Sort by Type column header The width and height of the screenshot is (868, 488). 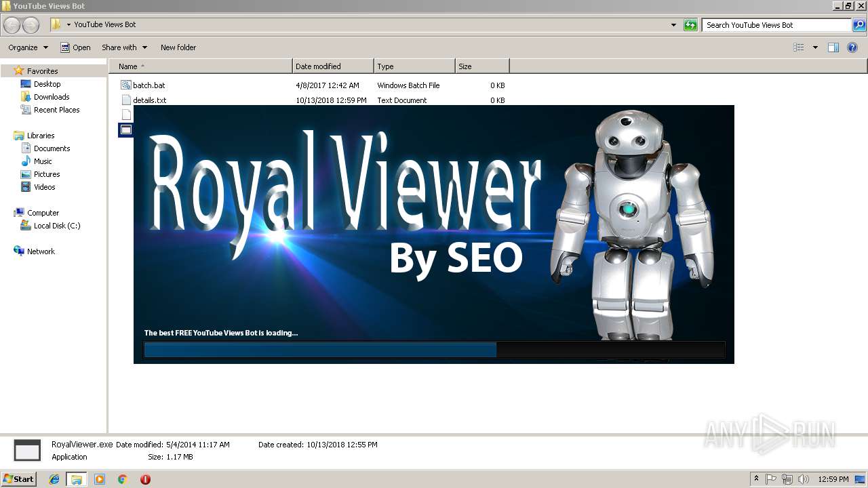pyautogui.click(x=414, y=66)
